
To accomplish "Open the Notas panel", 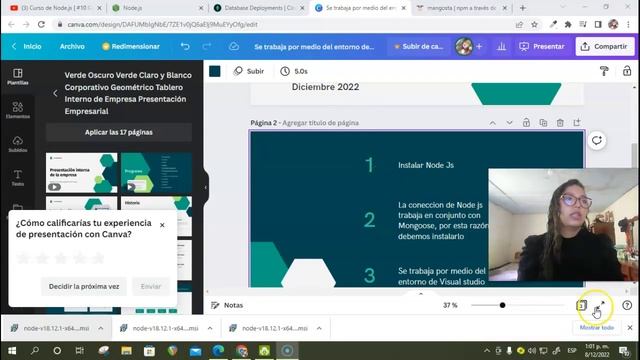I will [227, 305].
